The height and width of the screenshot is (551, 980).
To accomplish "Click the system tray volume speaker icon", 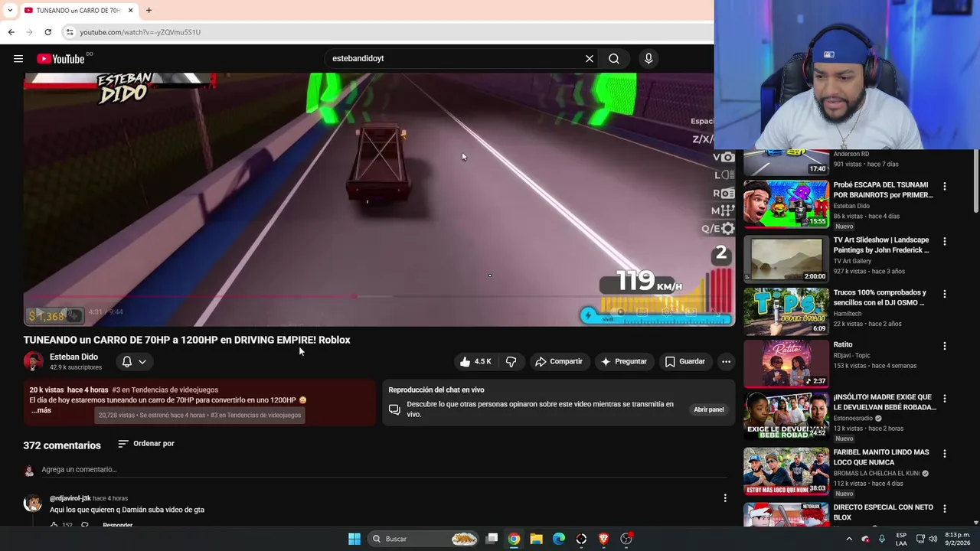I will click(x=933, y=539).
